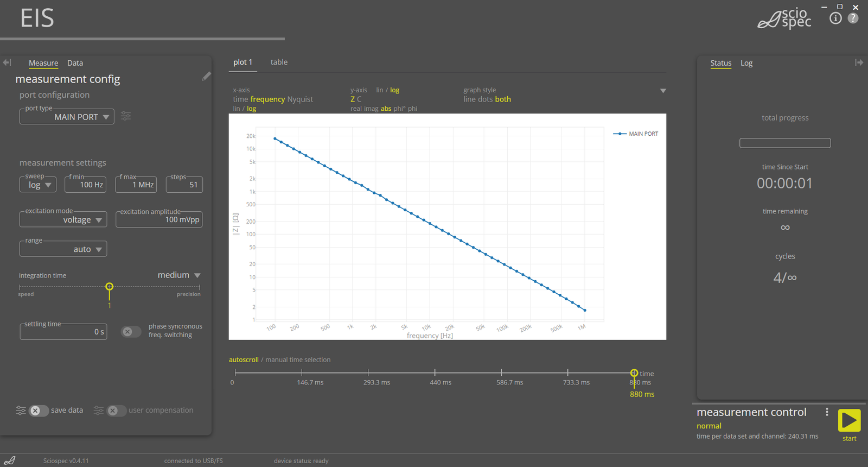
Task: Select Nyquist for the x-axis
Action: click(300, 99)
